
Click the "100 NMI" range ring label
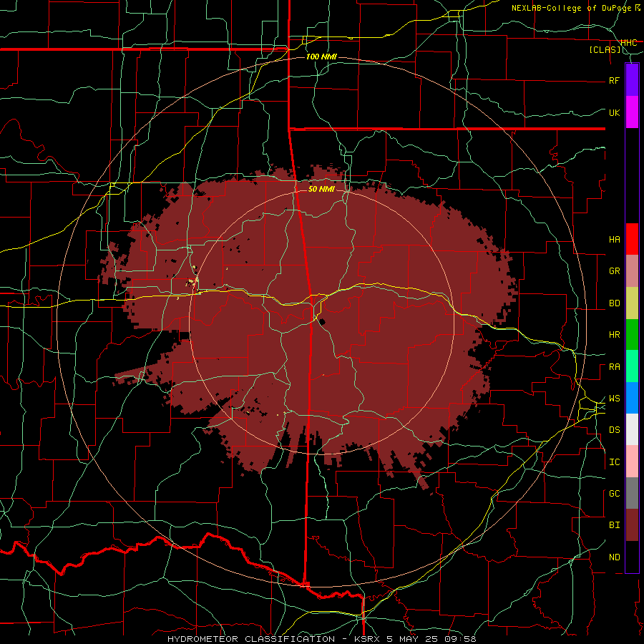[x=321, y=57]
